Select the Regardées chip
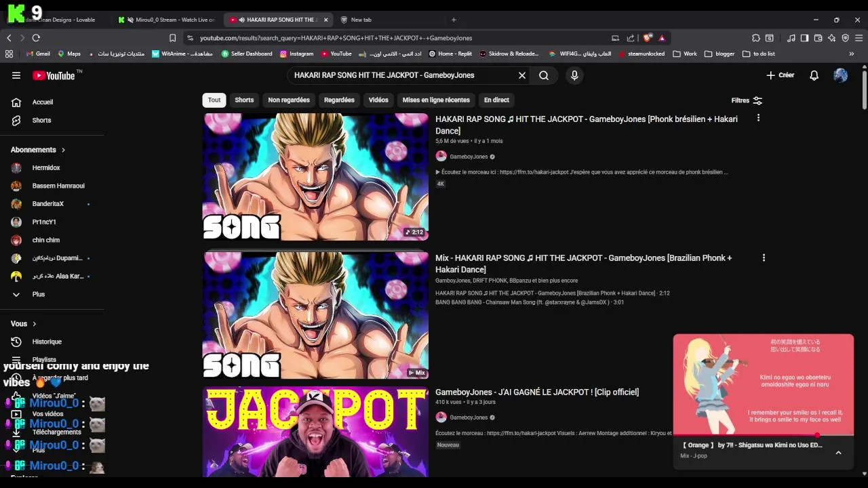 tap(339, 100)
